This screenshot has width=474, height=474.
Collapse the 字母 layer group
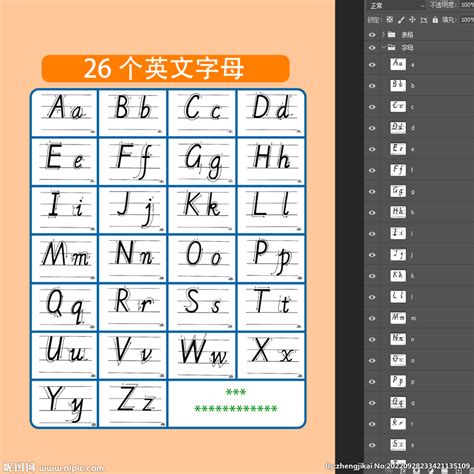383,47
